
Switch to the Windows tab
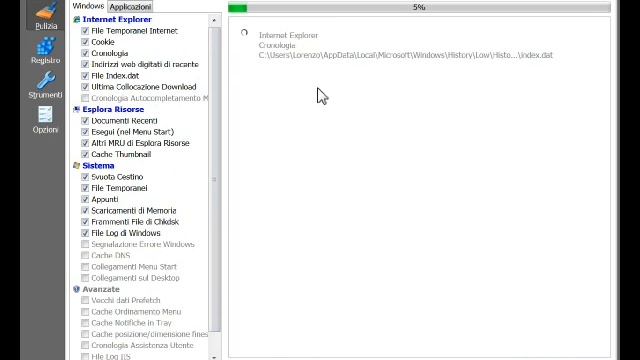[88, 6]
